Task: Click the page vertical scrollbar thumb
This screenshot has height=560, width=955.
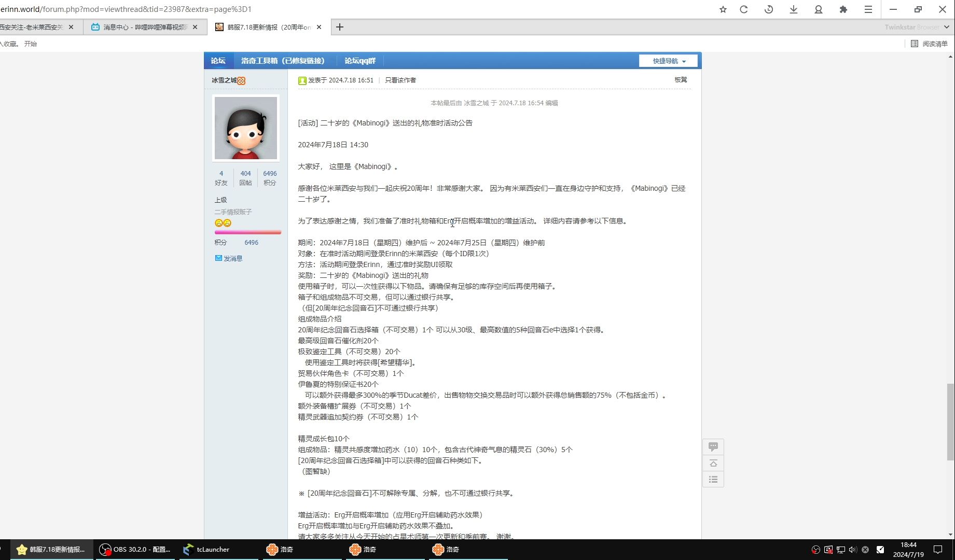Action: [950, 422]
